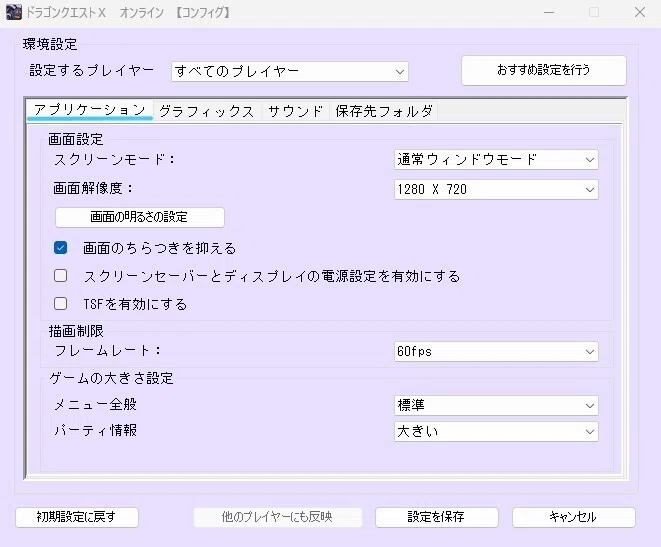Enable the TSFを有効にする checkbox

click(60, 303)
